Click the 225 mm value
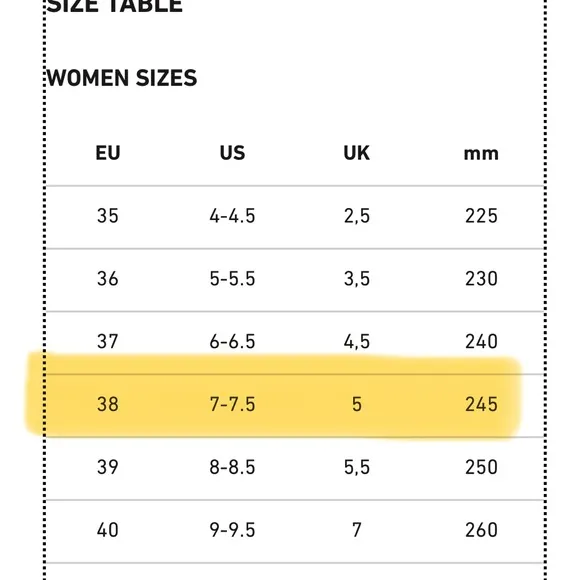 (x=481, y=216)
